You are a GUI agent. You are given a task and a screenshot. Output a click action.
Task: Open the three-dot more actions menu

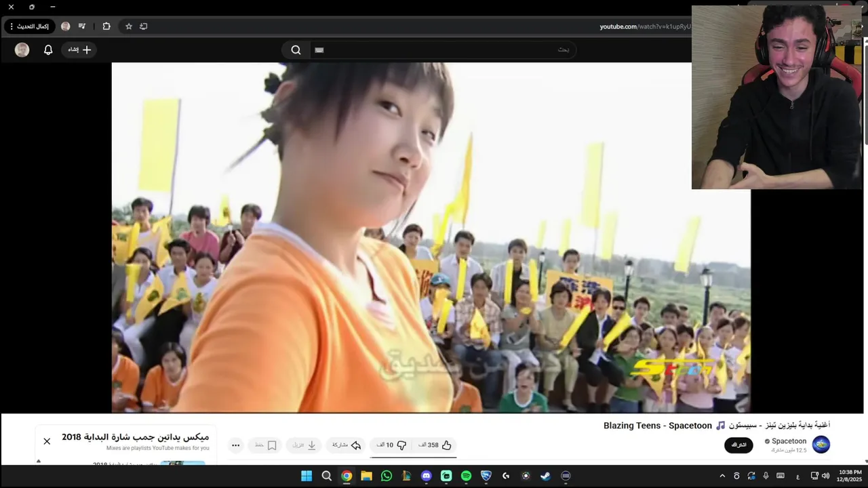pyautogui.click(x=236, y=445)
